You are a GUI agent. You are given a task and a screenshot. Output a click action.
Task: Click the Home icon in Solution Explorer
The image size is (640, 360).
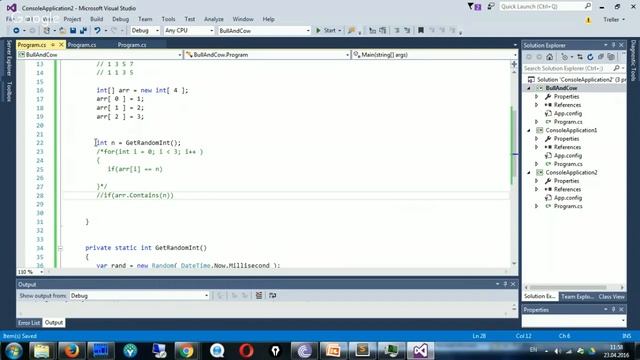click(x=550, y=57)
